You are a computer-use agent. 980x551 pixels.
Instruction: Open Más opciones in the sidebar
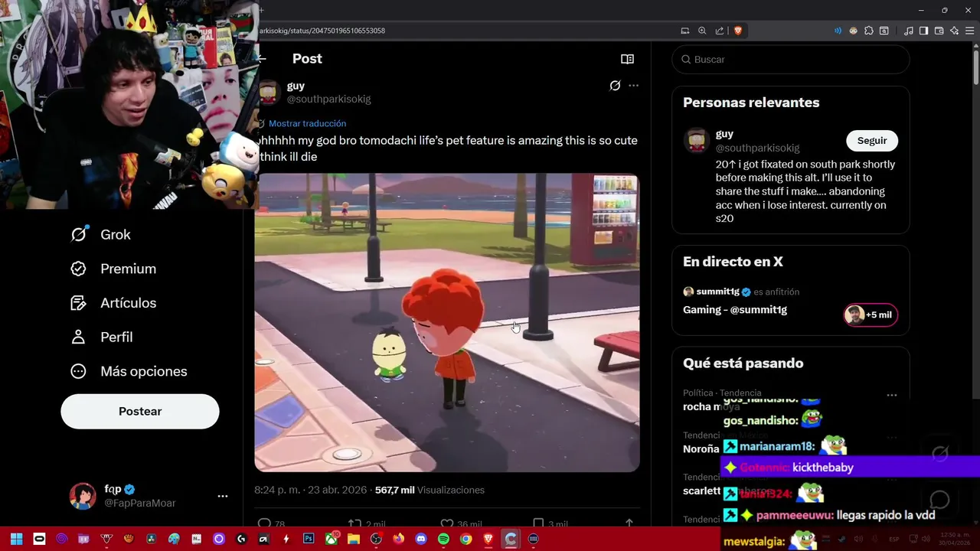(x=129, y=371)
